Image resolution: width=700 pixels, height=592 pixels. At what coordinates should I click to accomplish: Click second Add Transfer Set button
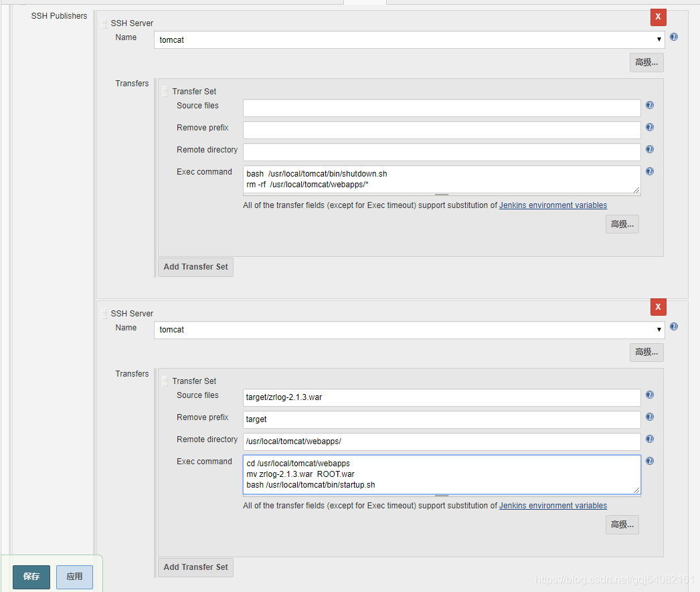coord(195,567)
